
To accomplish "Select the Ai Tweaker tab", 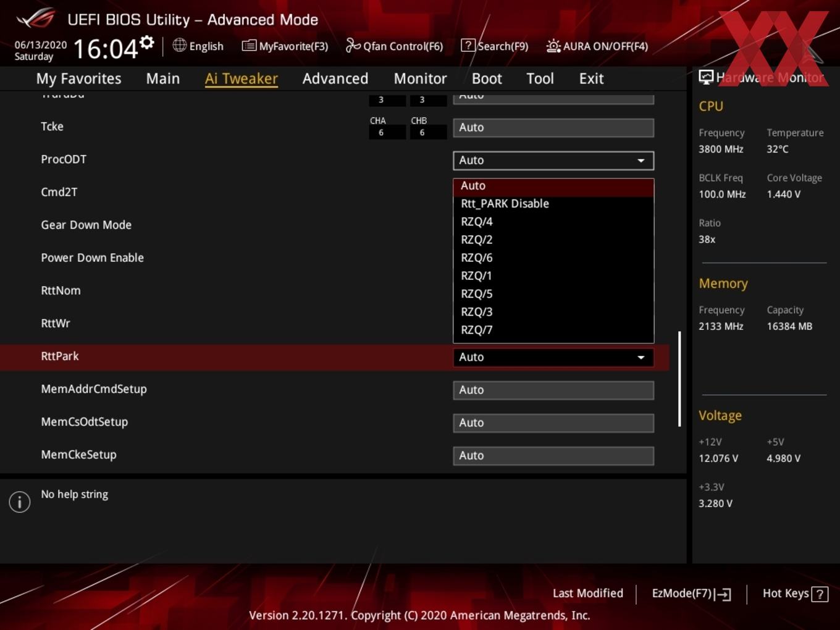I will click(241, 78).
